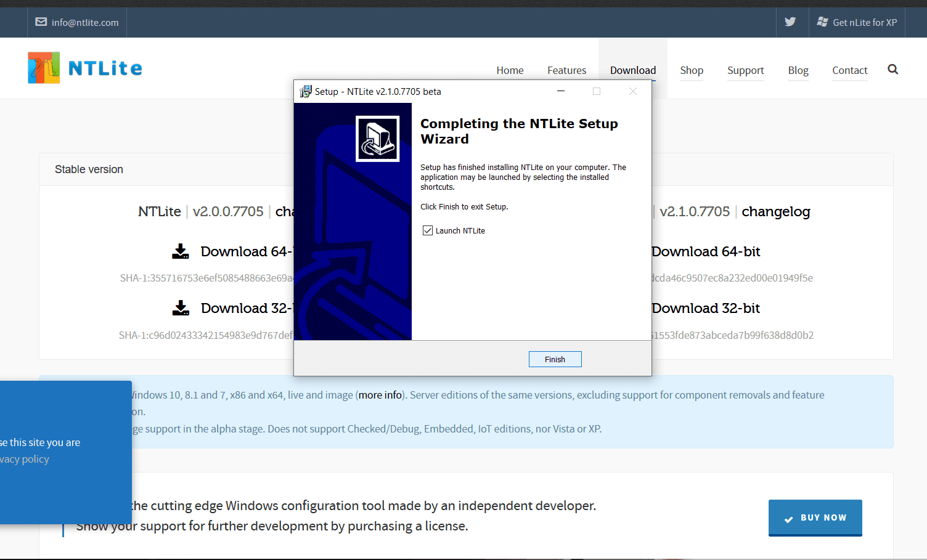Click the stable v2.0.0.7705 version text
Image resolution: width=927 pixels, height=560 pixels.
coord(228,211)
